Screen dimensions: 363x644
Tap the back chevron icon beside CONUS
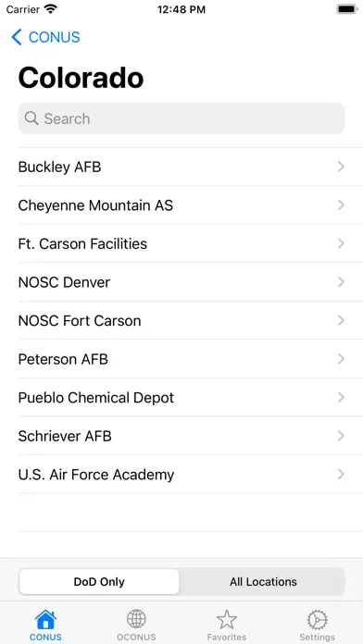17,37
